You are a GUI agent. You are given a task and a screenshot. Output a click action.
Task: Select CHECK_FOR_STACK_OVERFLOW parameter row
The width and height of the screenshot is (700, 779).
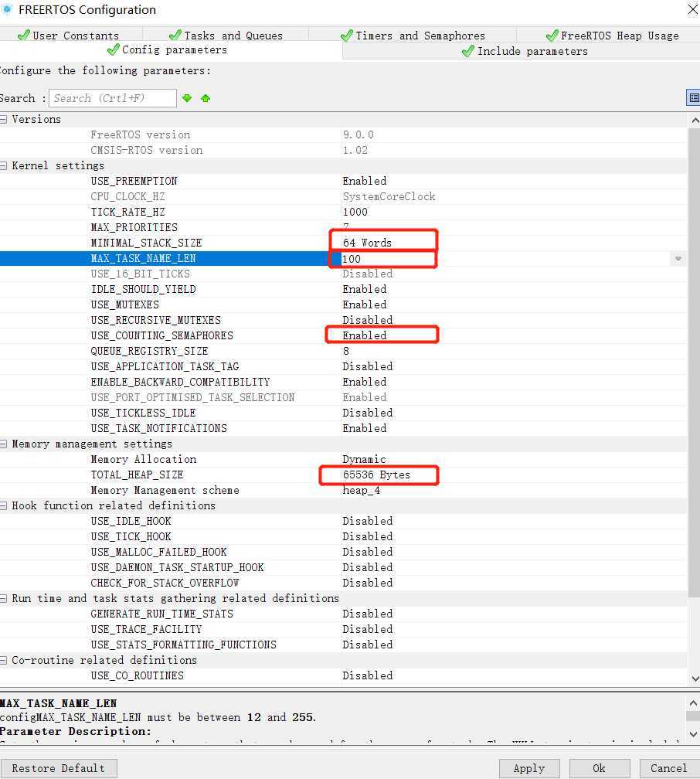coord(344,583)
